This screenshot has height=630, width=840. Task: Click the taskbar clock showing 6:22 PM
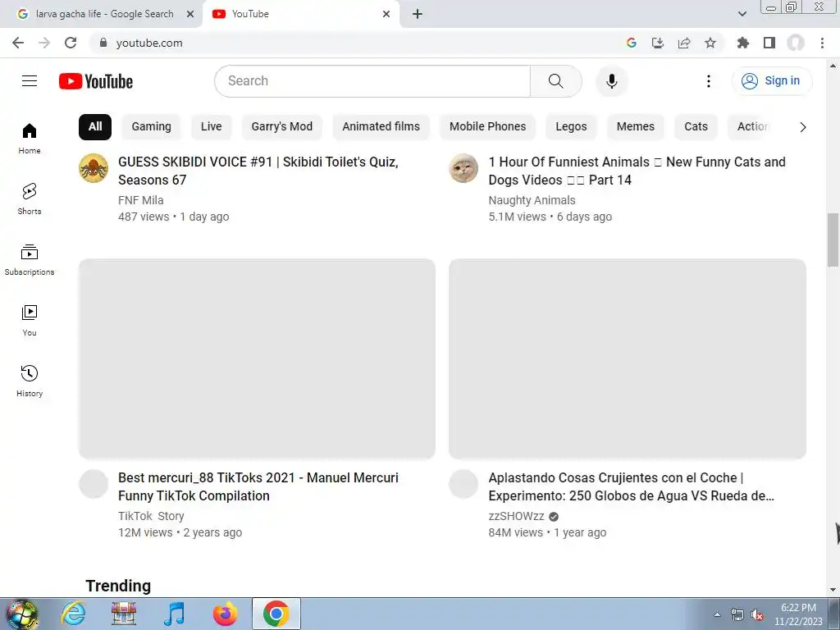coord(798,614)
